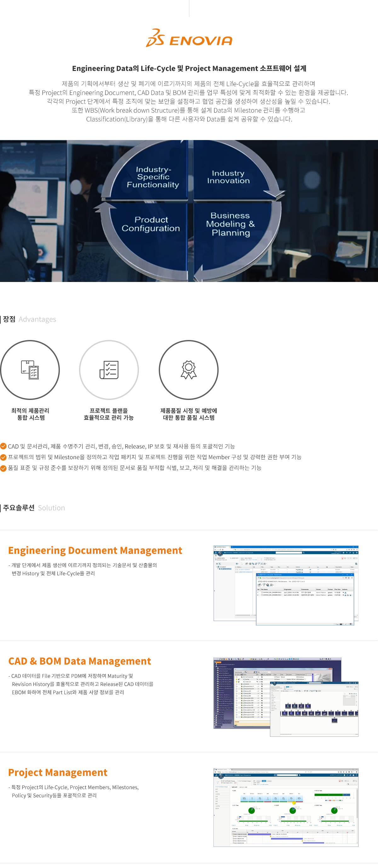Select the Business Modeling & Planning quadrant

click(x=231, y=224)
